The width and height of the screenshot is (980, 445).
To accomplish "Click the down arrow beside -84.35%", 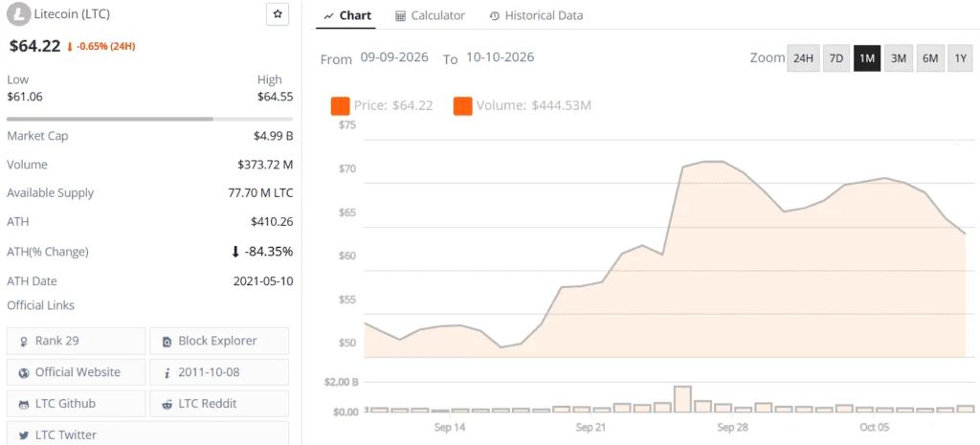I will pyautogui.click(x=235, y=252).
